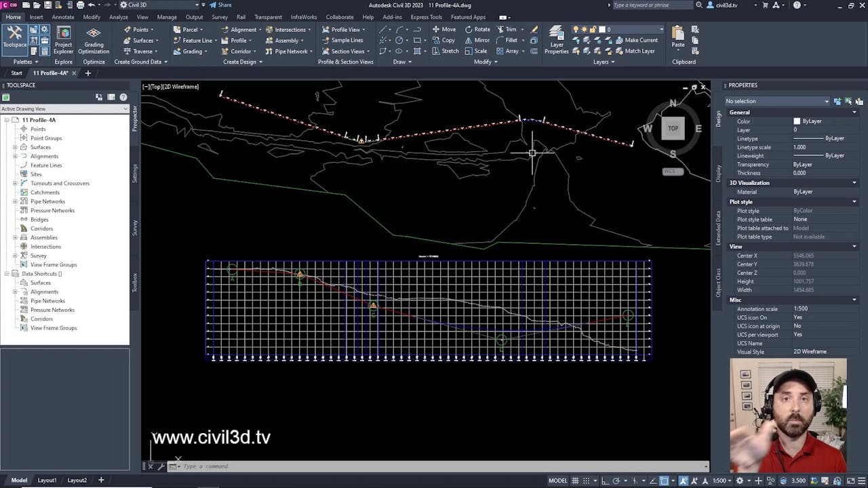The height and width of the screenshot is (488, 868).
Task: Toggle grid display in the status bar
Action: coord(575,480)
